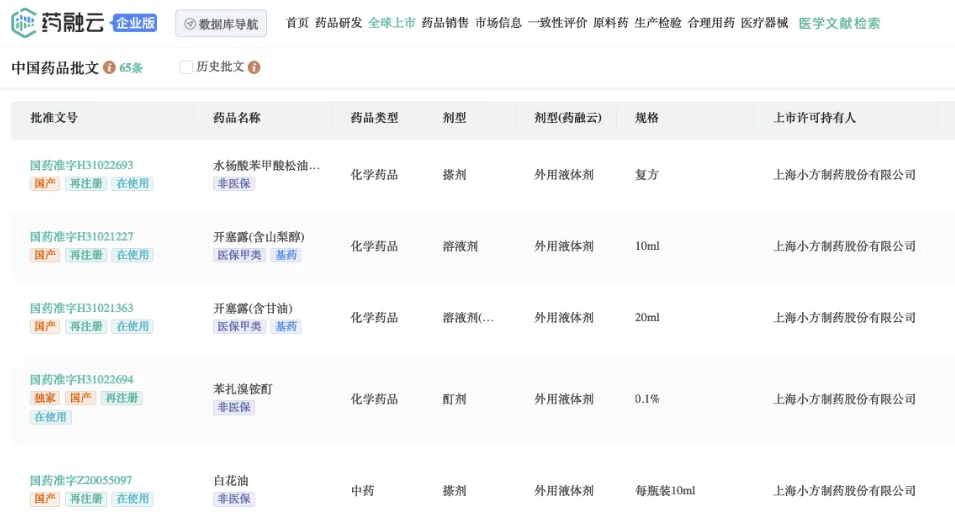
Task: Click the 上市许可持有人 column header
Action: pyautogui.click(x=814, y=118)
